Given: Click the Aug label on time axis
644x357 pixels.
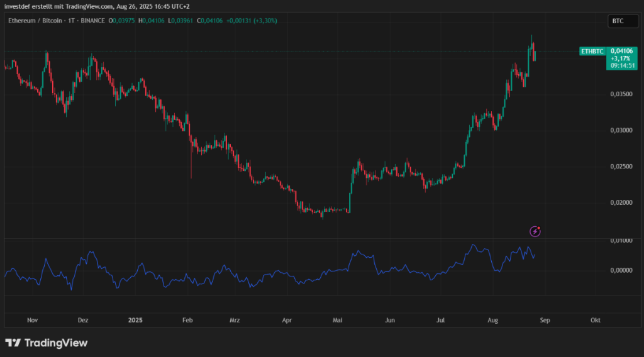Looking at the screenshot, I should (x=492, y=320).
